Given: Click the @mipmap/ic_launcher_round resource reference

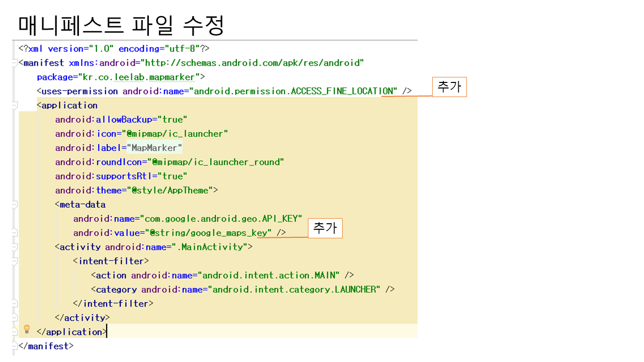Looking at the screenshot, I should click(x=217, y=162).
